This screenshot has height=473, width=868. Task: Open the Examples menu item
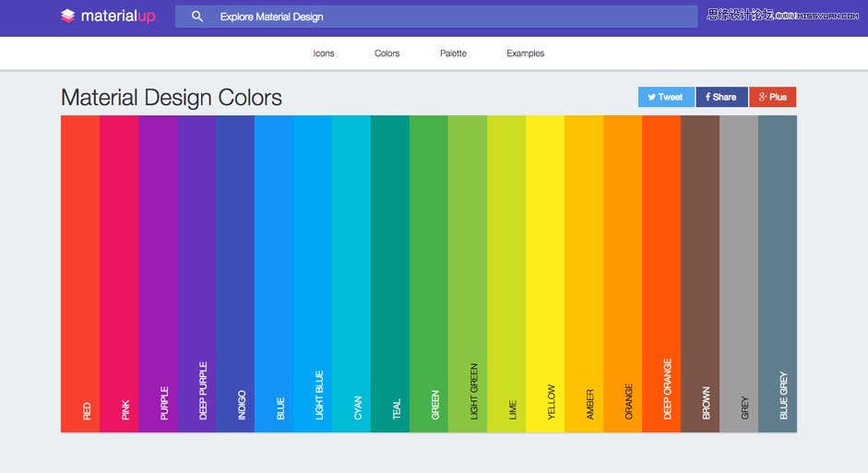(526, 53)
